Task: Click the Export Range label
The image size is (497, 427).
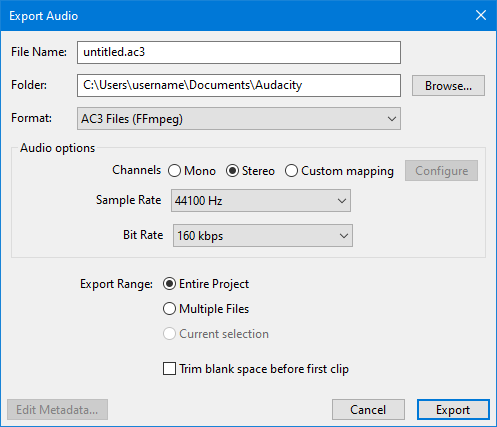Action: tap(116, 284)
